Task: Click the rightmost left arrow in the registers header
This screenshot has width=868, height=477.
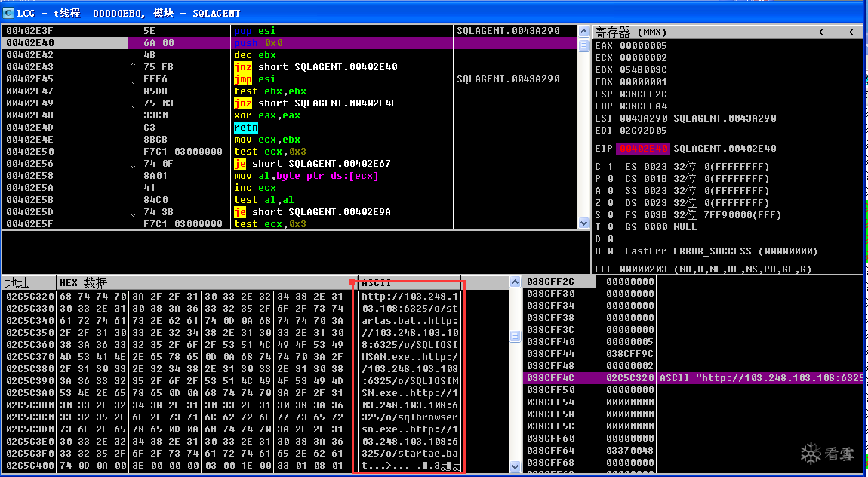Action: (851, 32)
